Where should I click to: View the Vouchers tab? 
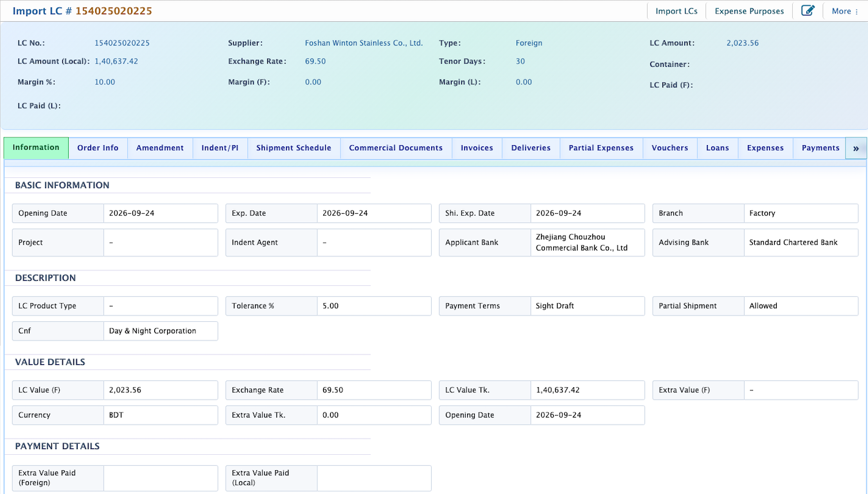[669, 148]
